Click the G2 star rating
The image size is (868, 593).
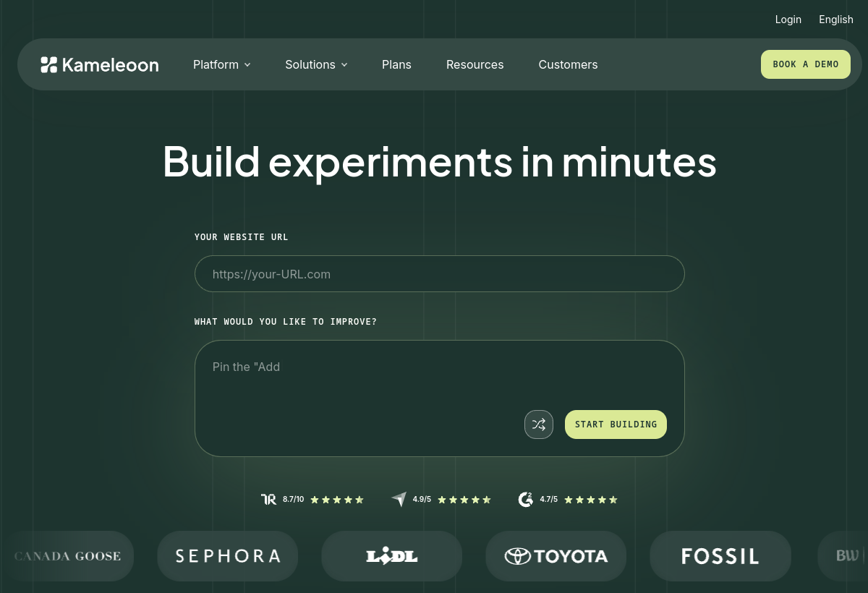[591, 499]
